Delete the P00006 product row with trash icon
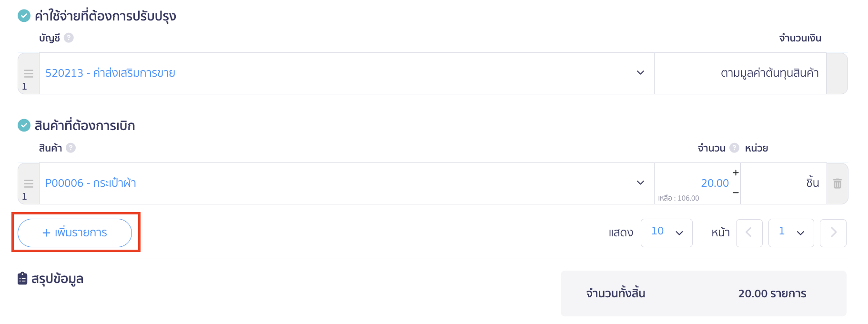 [837, 183]
